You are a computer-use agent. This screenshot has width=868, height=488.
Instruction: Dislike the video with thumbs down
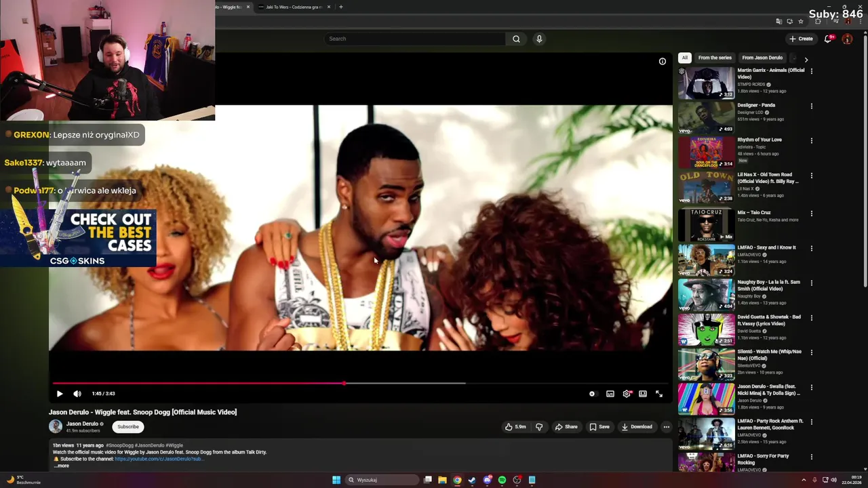(x=539, y=427)
